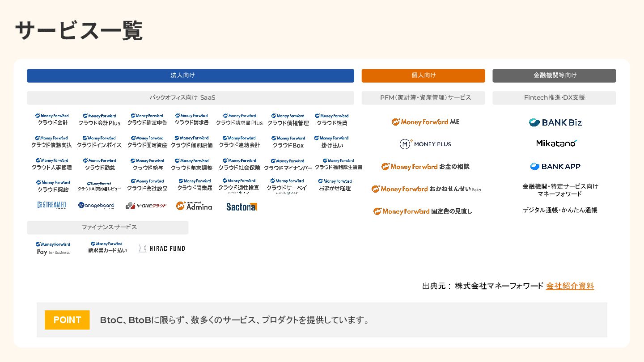Click the gray 金融機関等向け header bar
The height and width of the screenshot is (362, 644).
pyautogui.click(x=554, y=76)
